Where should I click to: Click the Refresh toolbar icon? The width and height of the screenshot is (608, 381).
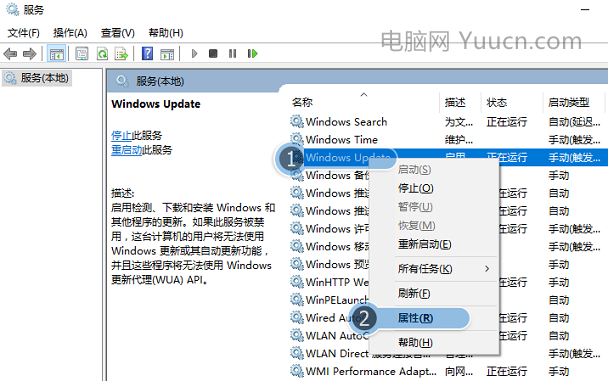[x=102, y=53]
